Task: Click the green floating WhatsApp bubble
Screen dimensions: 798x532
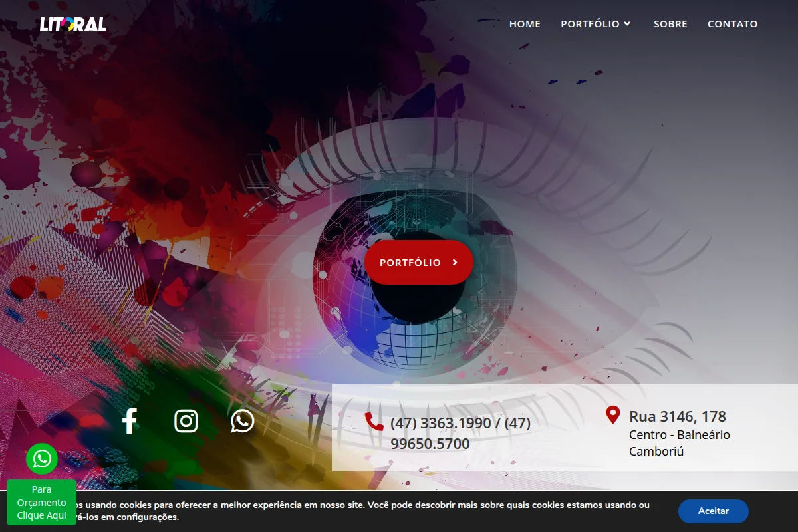Action: pos(42,458)
